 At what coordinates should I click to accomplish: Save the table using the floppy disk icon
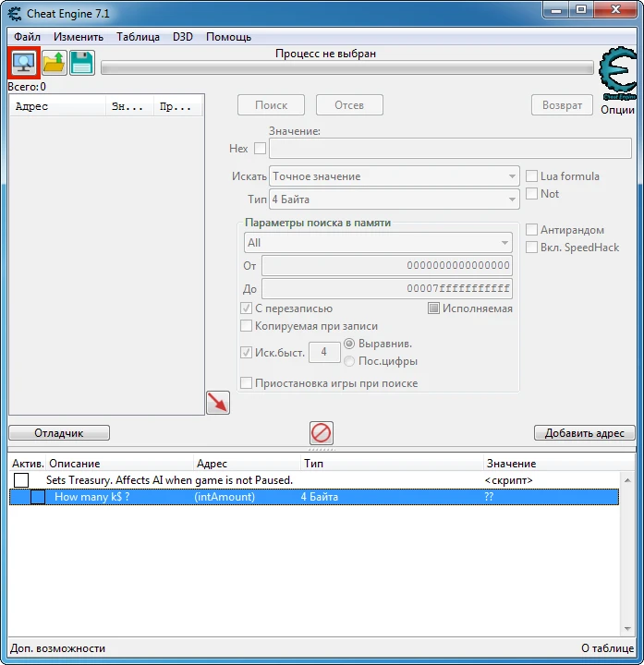[x=82, y=63]
